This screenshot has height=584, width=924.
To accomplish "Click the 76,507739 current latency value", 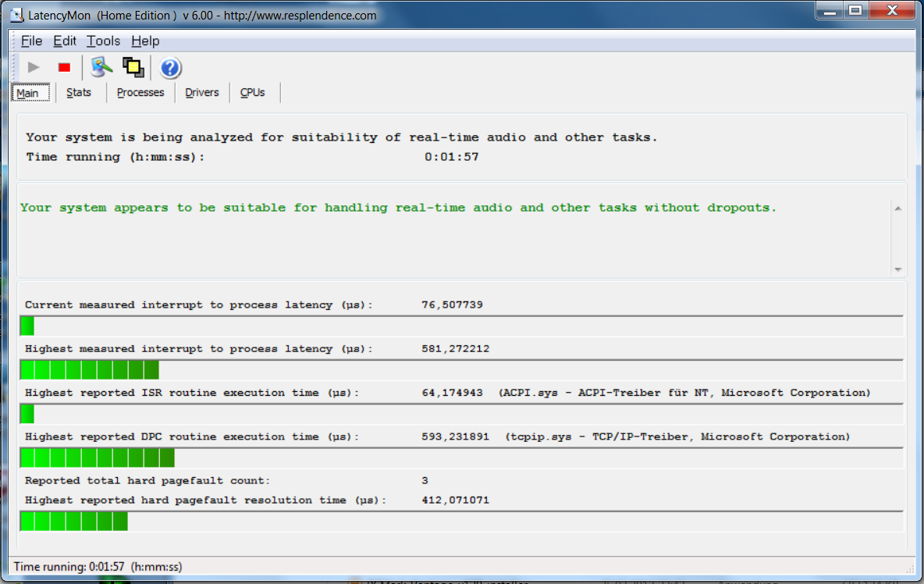I will pyautogui.click(x=452, y=304).
